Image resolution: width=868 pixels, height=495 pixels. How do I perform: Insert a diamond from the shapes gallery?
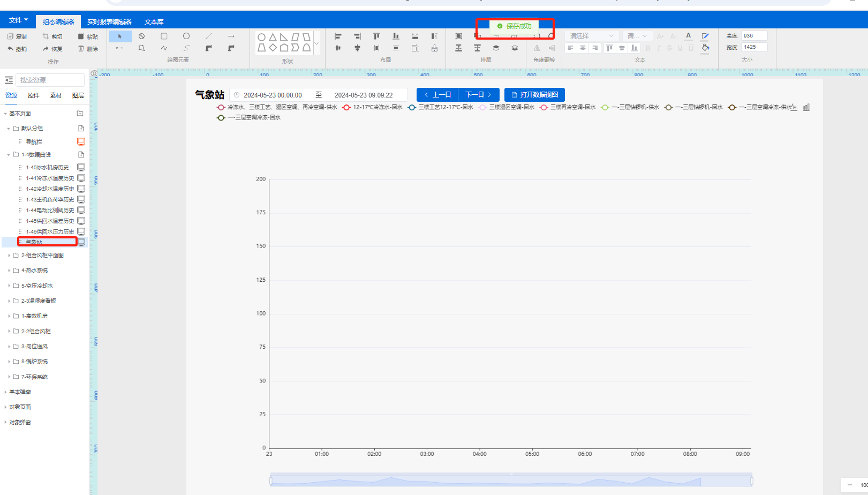273,48
